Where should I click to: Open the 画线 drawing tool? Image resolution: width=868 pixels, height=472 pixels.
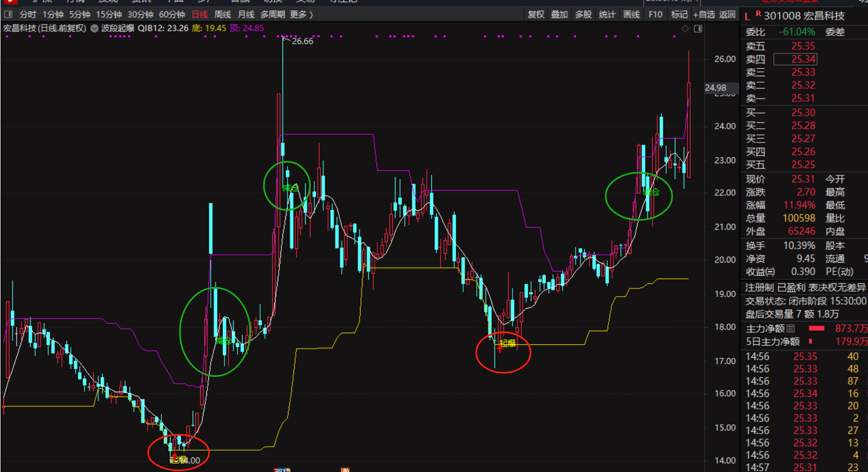pos(632,14)
